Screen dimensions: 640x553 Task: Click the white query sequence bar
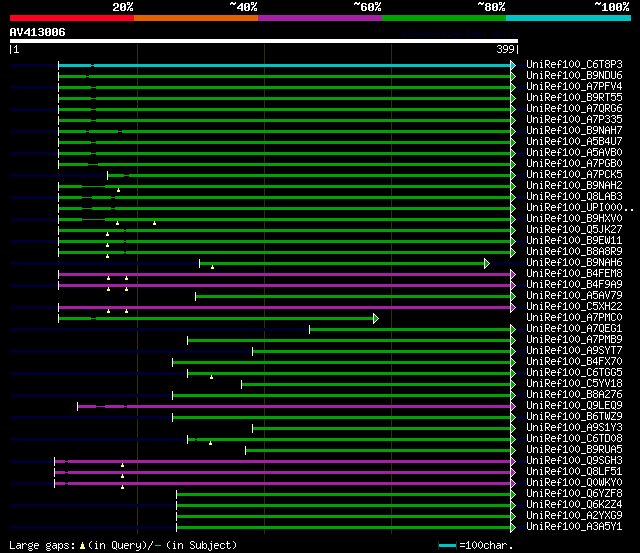pyautogui.click(x=264, y=41)
